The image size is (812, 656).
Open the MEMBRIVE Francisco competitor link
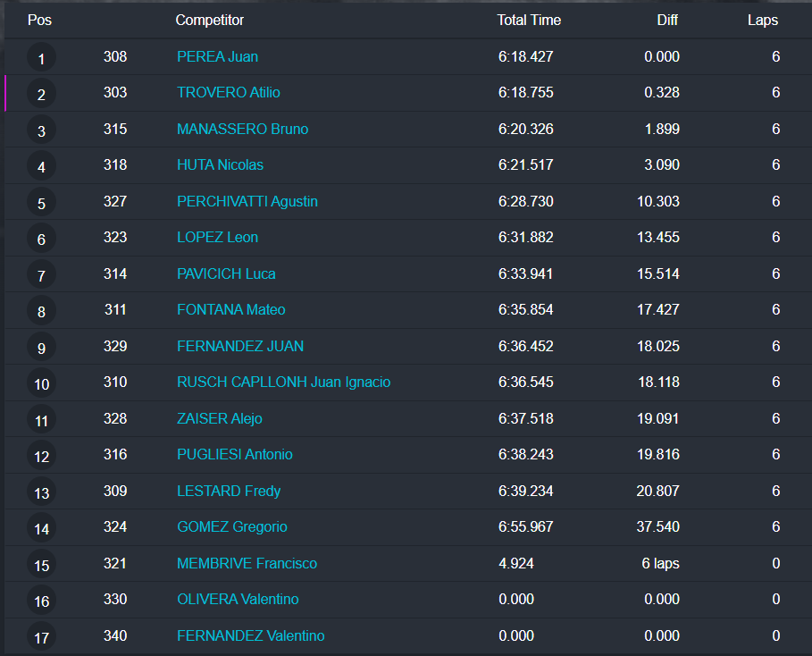tap(247, 563)
